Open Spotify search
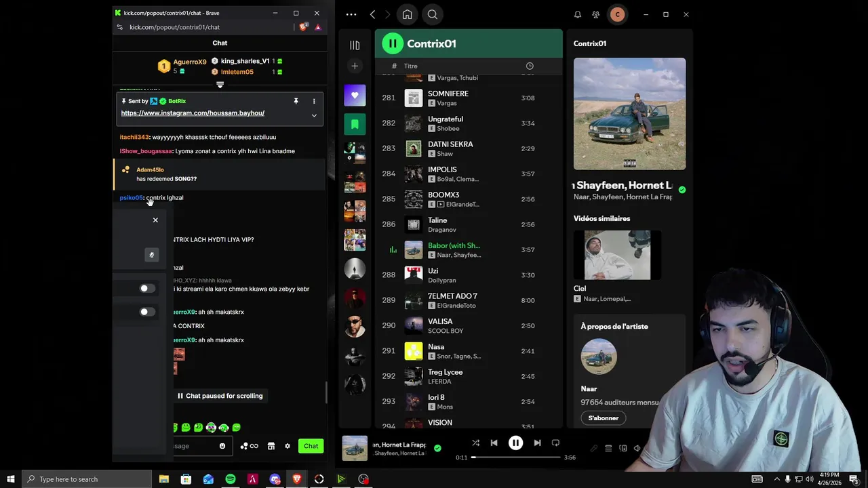Image resolution: width=868 pixels, height=488 pixels. (x=432, y=14)
